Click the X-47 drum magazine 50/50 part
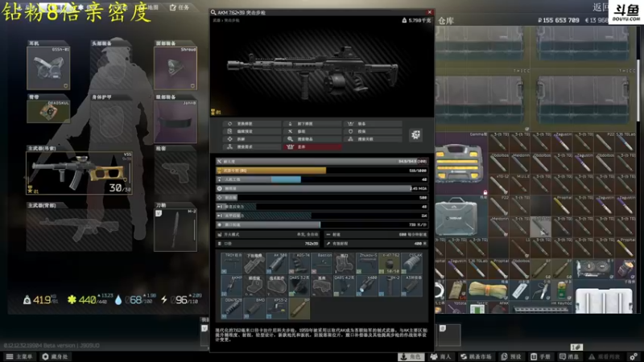This screenshot has width=644, height=362. (390, 264)
